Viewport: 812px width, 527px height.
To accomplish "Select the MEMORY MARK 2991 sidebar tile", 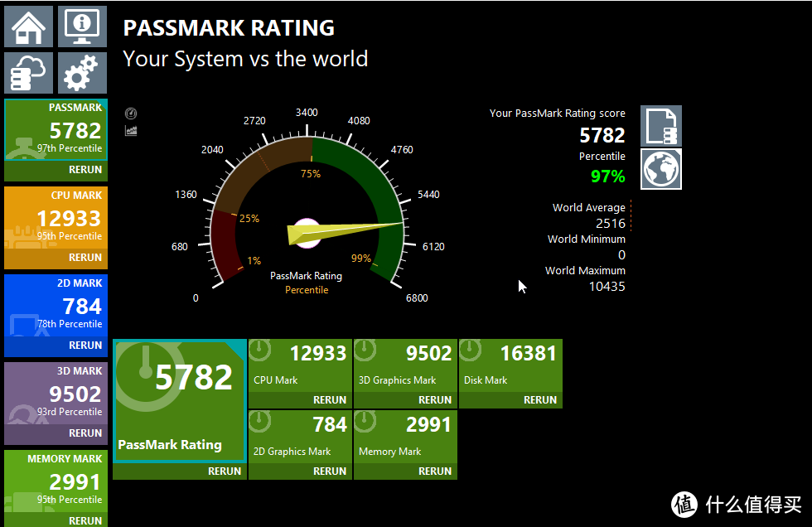I will pos(56,481).
